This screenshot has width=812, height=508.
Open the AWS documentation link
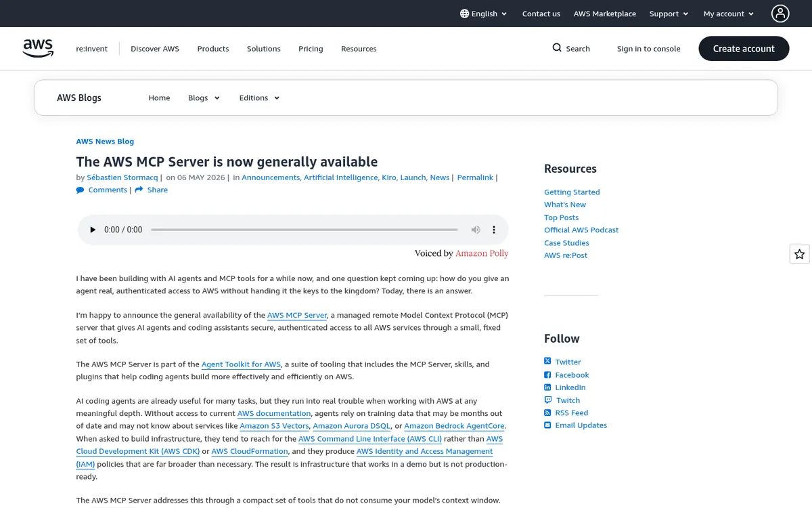pos(274,413)
